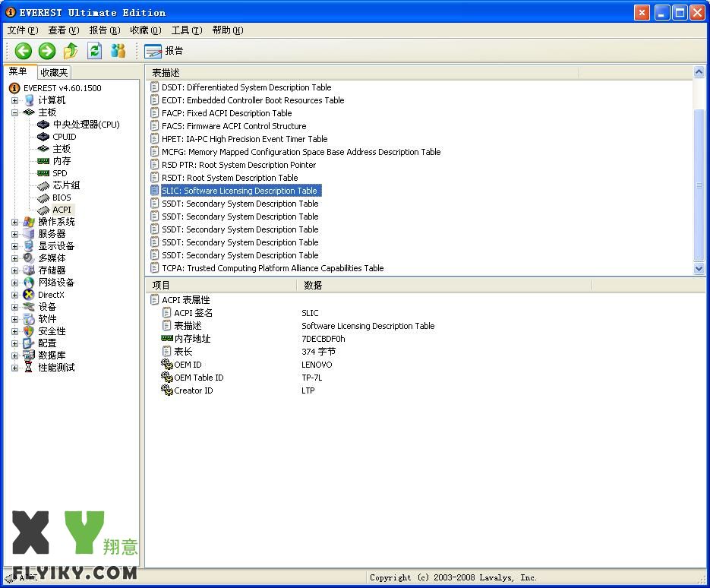Go up one level with the folder-arrow icon
Viewport: 710px width, 588px height.
[x=71, y=51]
